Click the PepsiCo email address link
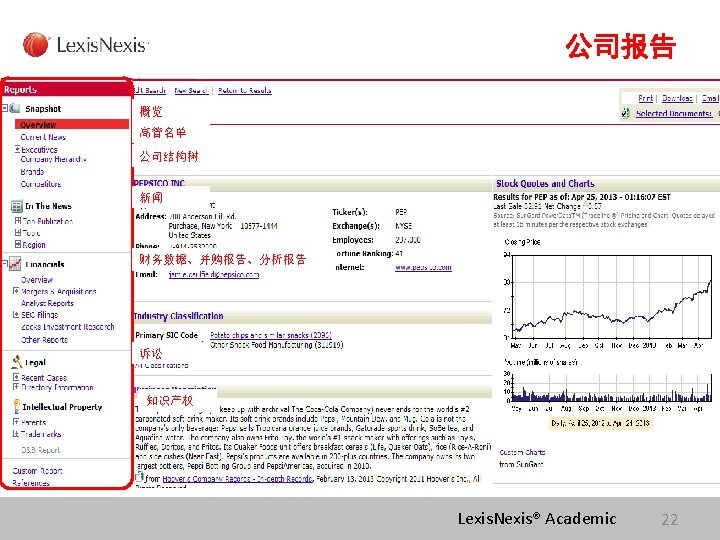720x540 pixels. pos(214,274)
